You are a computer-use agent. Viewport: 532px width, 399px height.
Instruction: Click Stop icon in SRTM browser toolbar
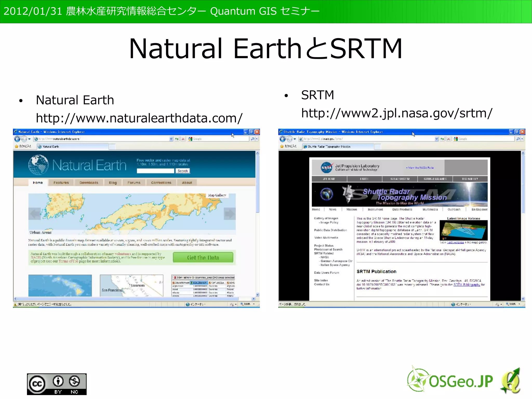[x=449, y=139]
